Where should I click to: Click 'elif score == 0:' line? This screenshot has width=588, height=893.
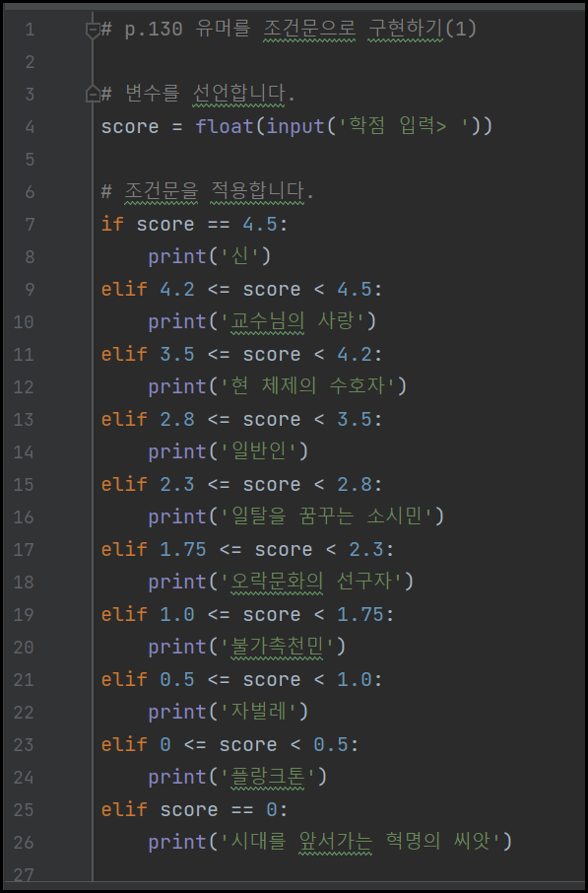pyautogui.click(x=195, y=809)
